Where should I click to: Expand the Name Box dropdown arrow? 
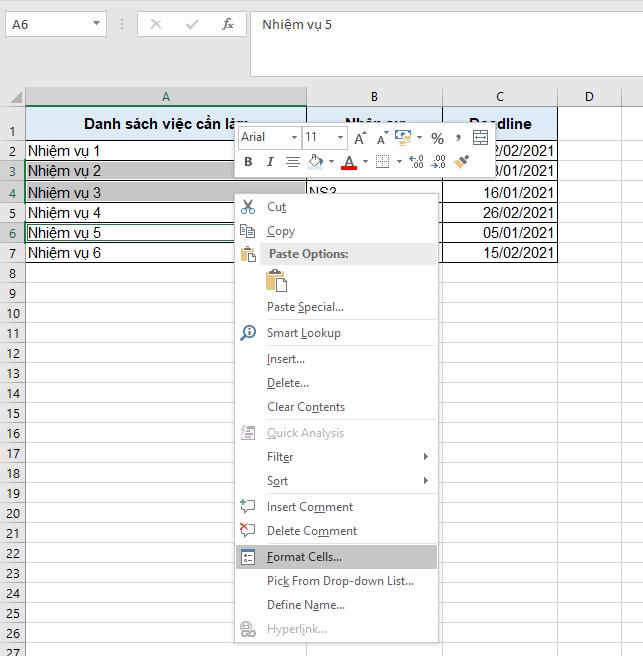tap(96, 24)
